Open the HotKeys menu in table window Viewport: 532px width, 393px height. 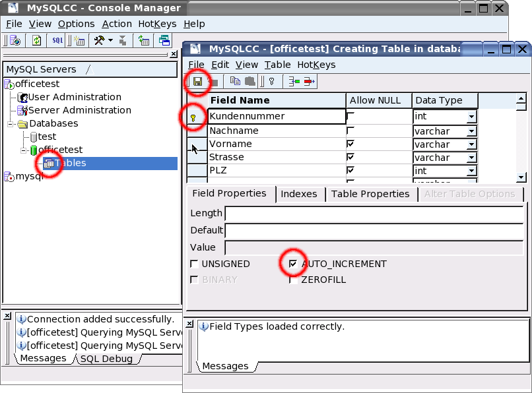tap(316, 65)
